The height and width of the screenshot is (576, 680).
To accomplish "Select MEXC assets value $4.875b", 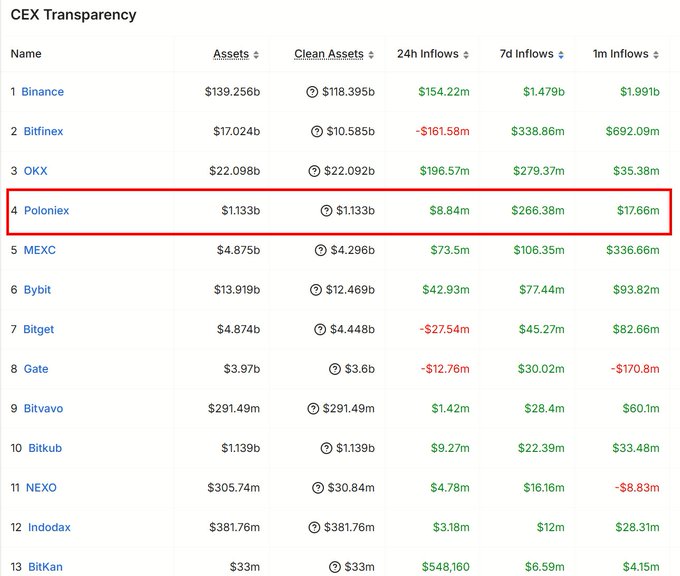I will 239,250.
